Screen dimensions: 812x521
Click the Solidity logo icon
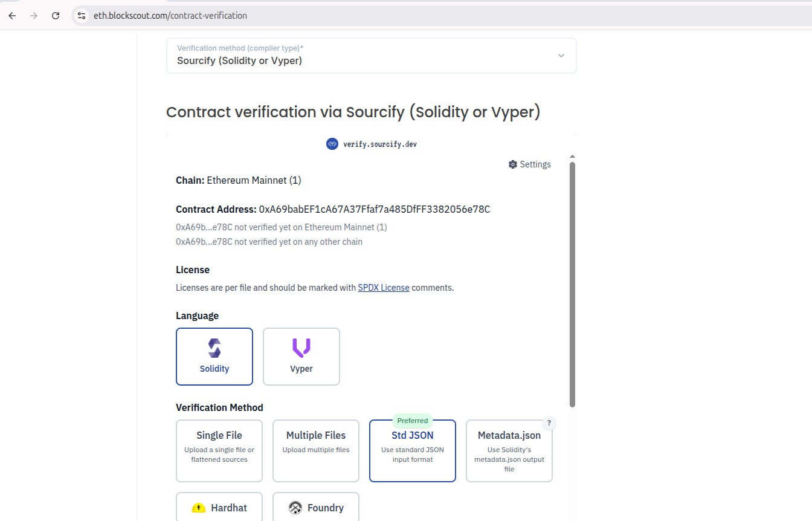pos(214,348)
